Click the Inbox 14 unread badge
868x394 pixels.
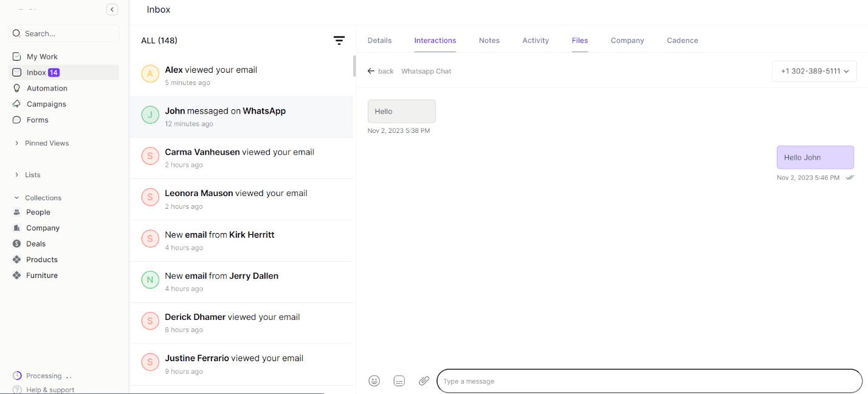53,72
